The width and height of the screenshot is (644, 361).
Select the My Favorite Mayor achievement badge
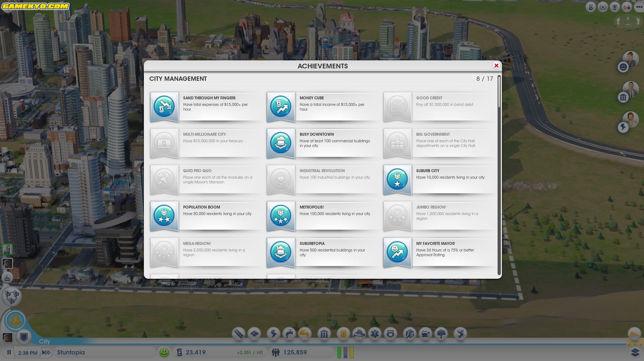[x=397, y=252]
